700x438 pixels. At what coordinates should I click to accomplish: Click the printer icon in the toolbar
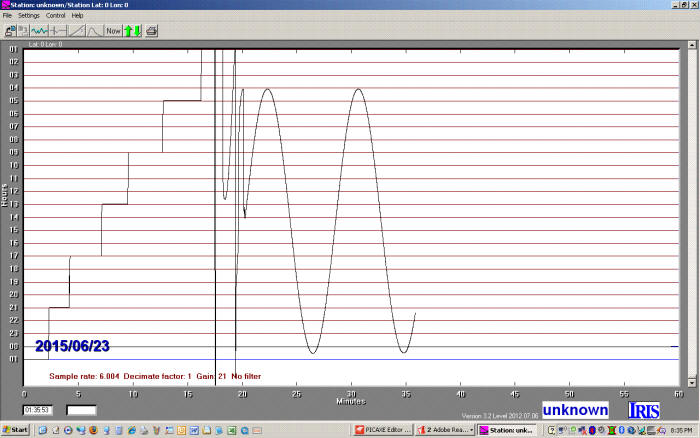coord(152,31)
